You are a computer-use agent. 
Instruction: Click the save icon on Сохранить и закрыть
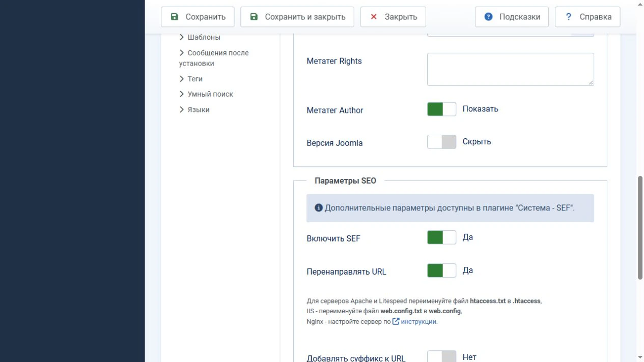click(254, 17)
